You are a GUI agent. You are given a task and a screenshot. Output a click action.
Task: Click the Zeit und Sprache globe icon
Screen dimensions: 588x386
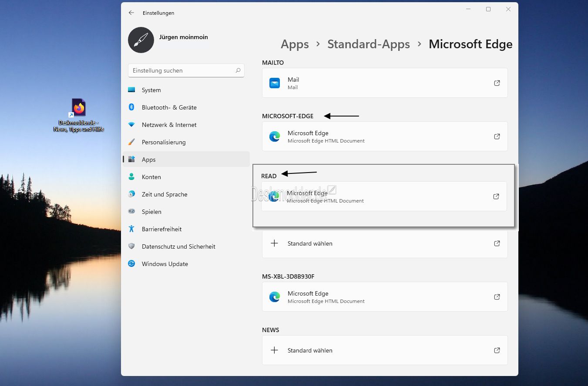(131, 194)
